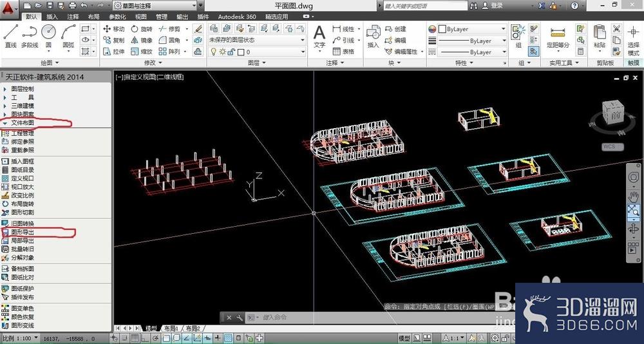Click the 缩放 scale tool
This screenshot has width=644, height=344.
[x=142, y=52]
